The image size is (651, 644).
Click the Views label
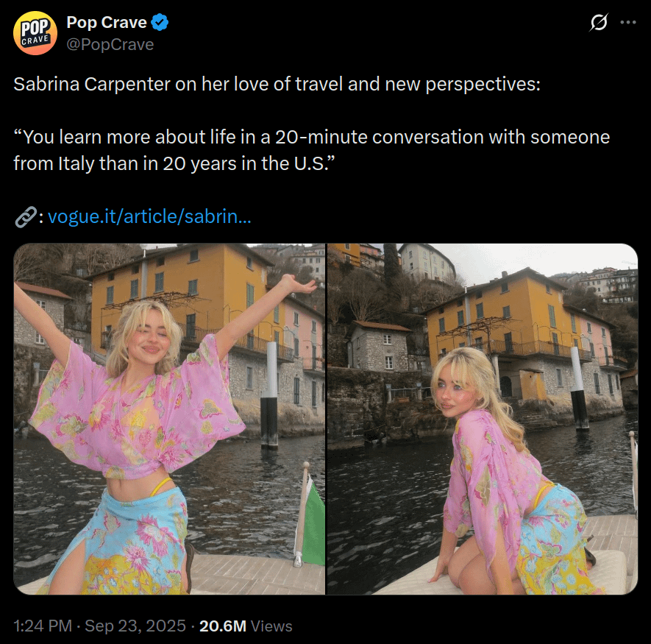271,626
